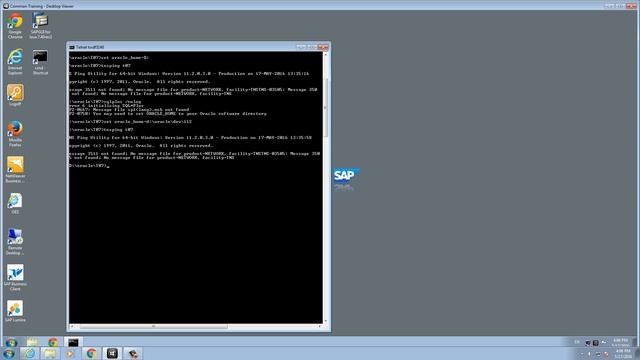Launch Mozilla Firefox from the desktop
Screen dimensions: 640x360
(15, 133)
